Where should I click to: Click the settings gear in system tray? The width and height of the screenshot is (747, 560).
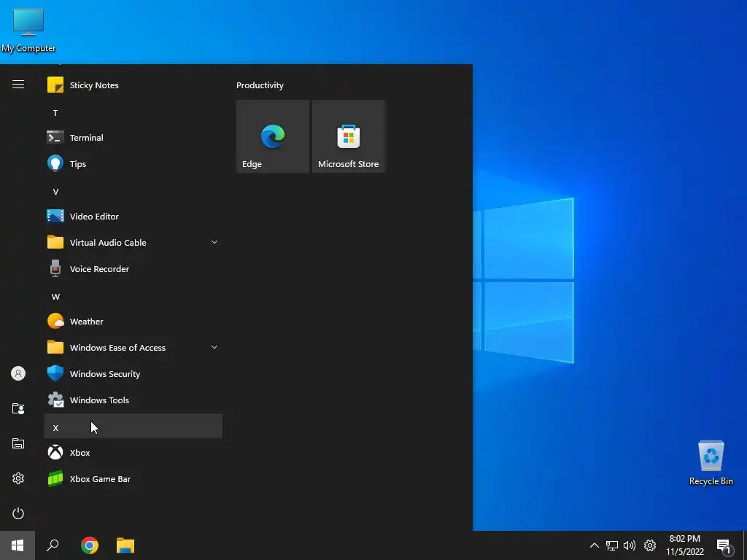(x=650, y=545)
